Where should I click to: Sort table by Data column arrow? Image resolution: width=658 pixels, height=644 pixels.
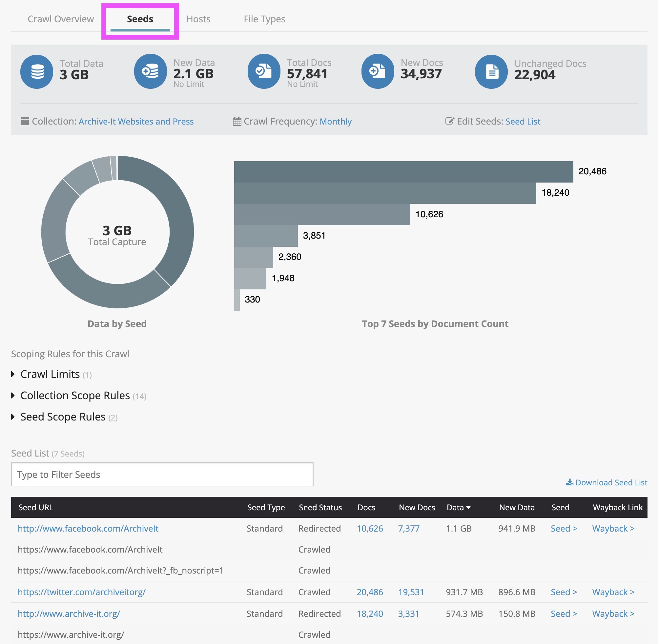tap(468, 507)
